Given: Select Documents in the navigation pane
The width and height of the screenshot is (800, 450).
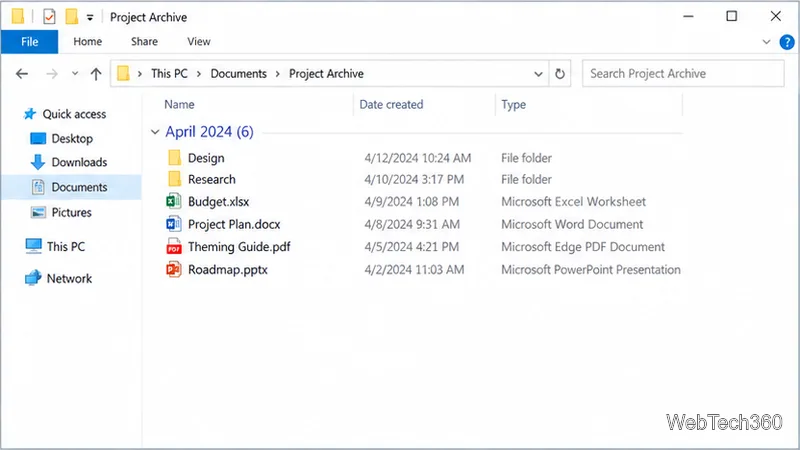Looking at the screenshot, I should coord(79,187).
